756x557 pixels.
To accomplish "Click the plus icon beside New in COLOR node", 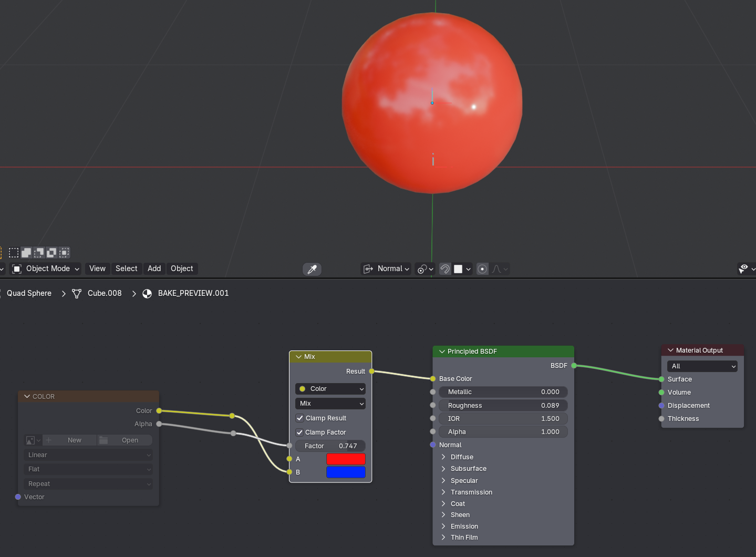I will pyautogui.click(x=49, y=440).
